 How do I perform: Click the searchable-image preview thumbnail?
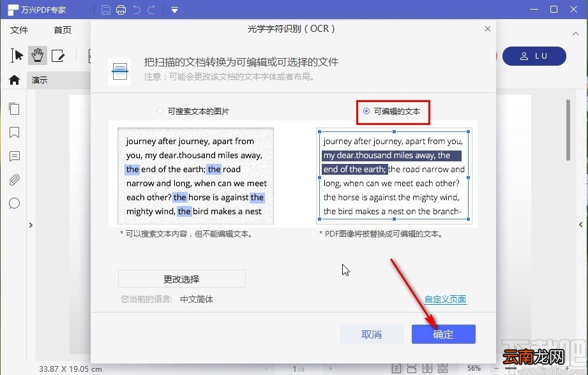pyautogui.click(x=195, y=176)
